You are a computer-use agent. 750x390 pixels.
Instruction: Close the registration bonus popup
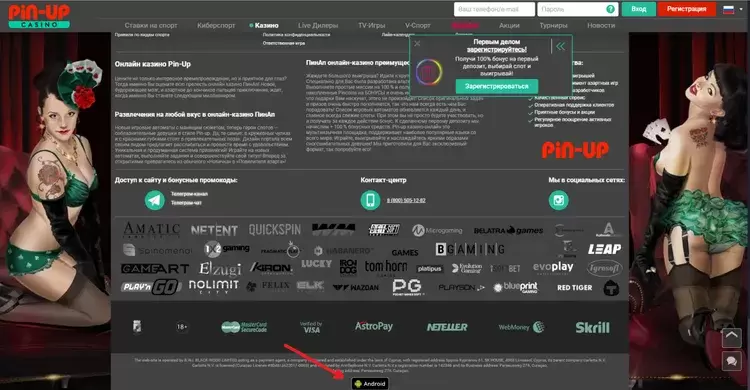[x=417, y=44]
